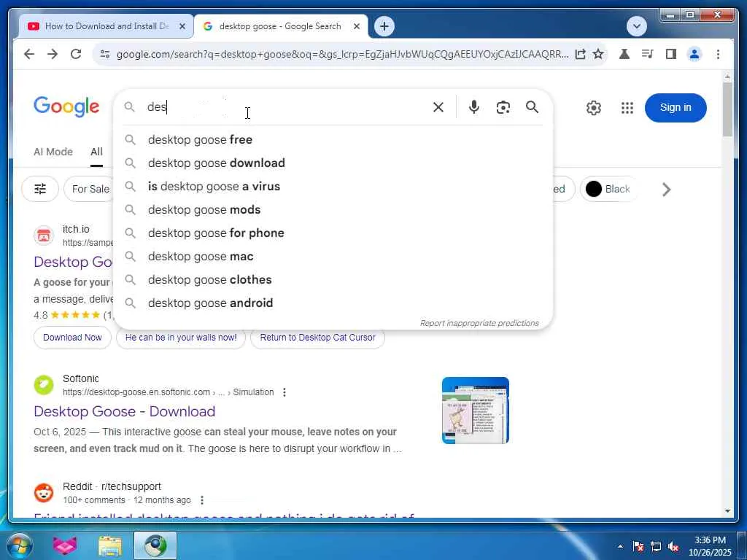Open the Action Center flag icon
The image size is (747, 560).
coord(638,547)
